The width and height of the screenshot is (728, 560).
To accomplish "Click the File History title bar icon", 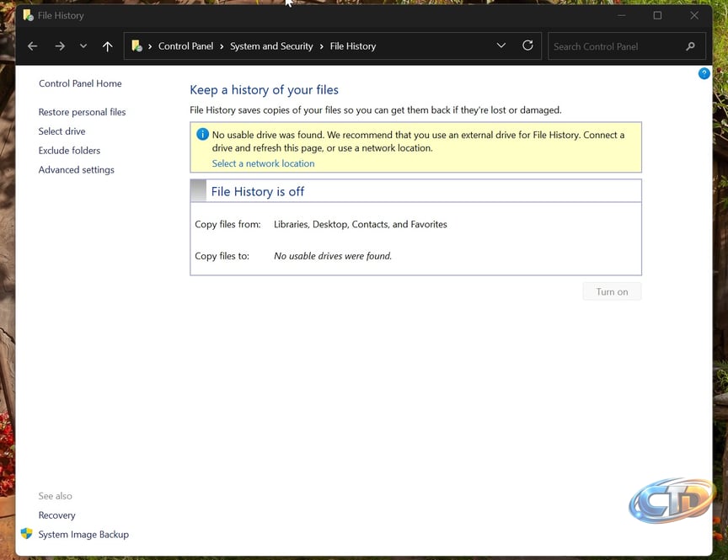I will (29, 15).
